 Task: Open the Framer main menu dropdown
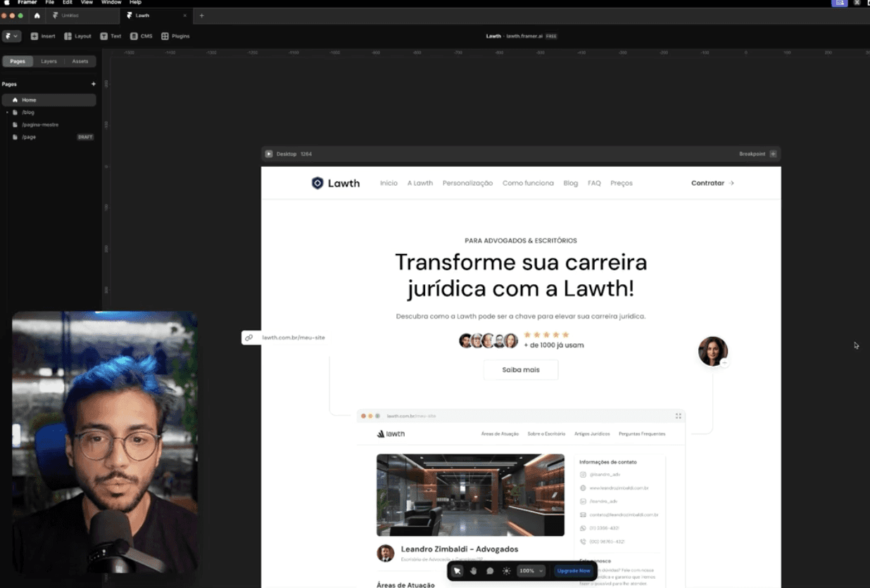click(x=11, y=36)
